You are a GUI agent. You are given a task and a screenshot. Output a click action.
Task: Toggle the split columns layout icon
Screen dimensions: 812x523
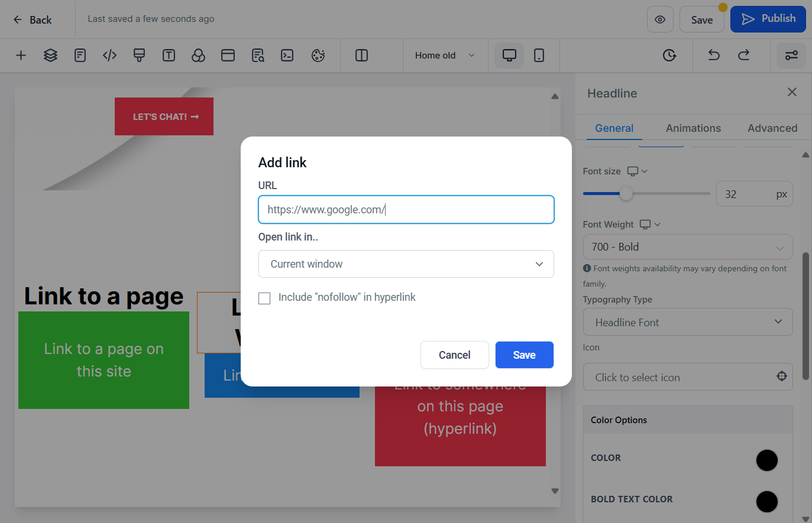pyautogui.click(x=361, y=56)
